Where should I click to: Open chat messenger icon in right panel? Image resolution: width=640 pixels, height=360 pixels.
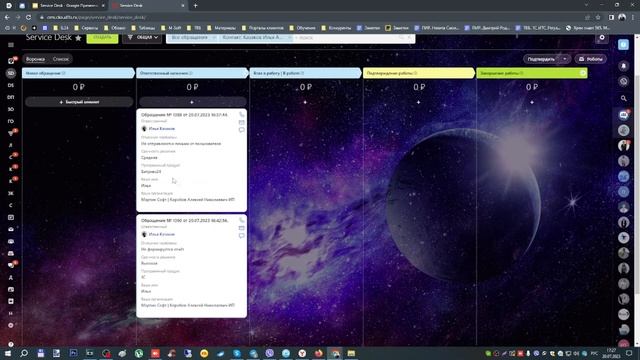click(x=623, y=115)
